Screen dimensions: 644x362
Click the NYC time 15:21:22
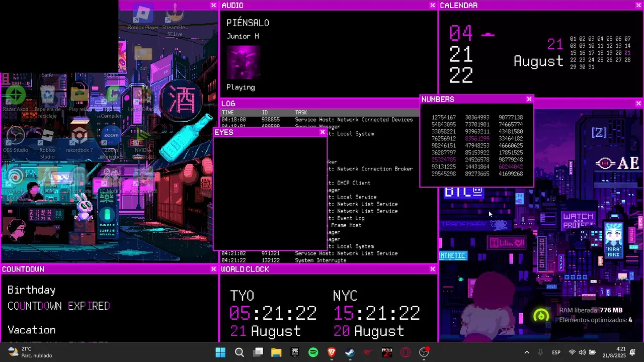(x=377, y=313)
